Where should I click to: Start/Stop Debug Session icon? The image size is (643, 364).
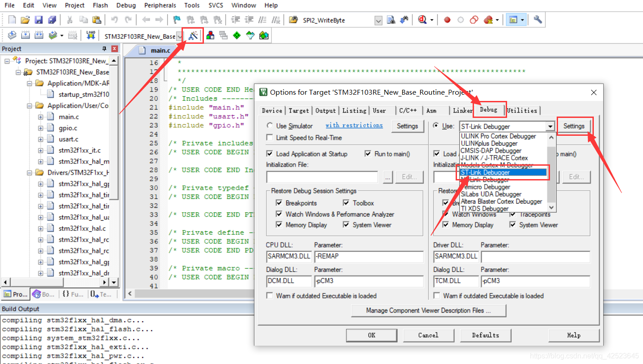point(423,20)
